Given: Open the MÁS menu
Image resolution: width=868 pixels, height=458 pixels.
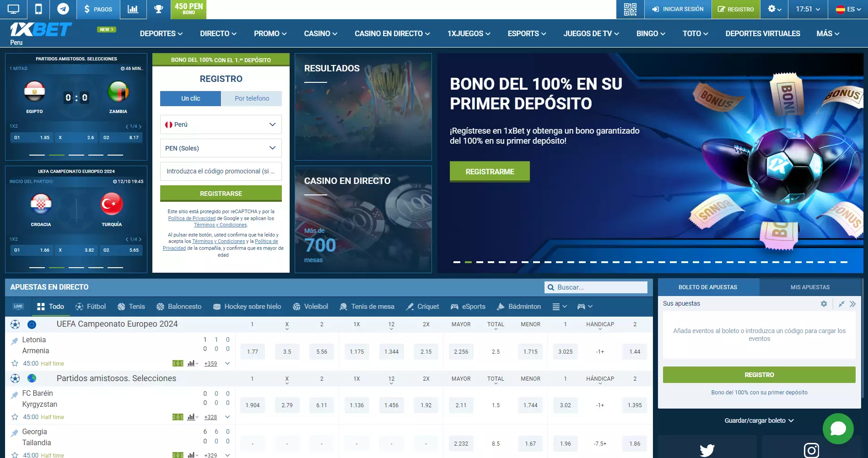Looking at the screenshot, I should (x=828, y=33).
